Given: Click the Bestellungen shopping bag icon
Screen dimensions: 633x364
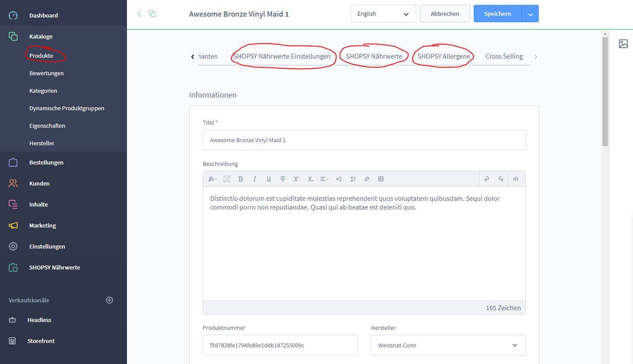Looking at the screenshot, I should [13, 162].
